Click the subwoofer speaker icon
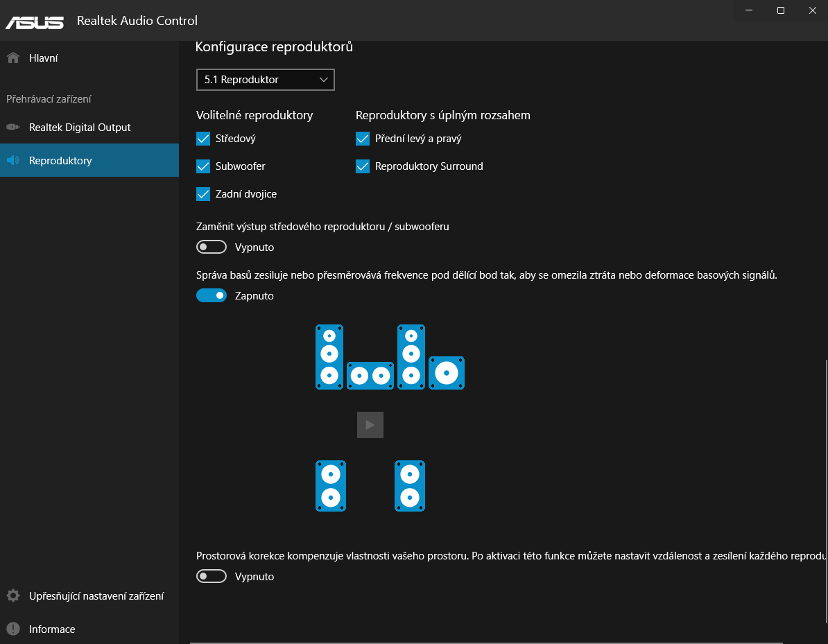The image size is (828, 644). (447, 373)
